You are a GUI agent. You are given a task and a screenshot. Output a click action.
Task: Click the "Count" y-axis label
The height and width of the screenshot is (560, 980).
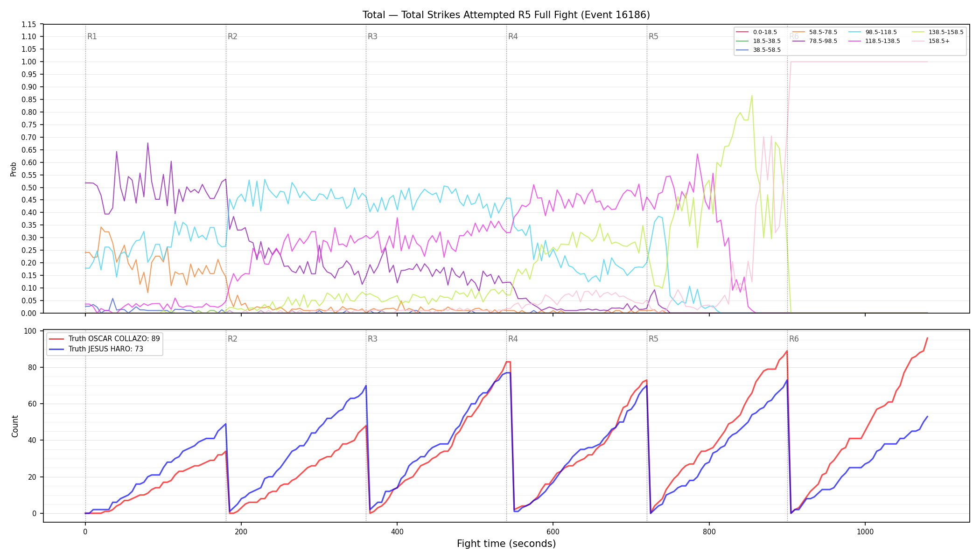[15, 426]
